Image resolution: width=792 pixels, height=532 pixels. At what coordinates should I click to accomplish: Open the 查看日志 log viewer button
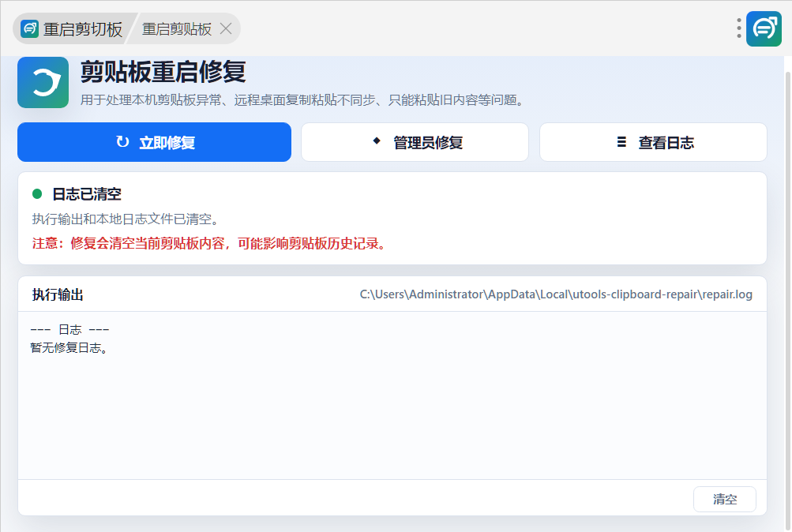click(653, 142)
